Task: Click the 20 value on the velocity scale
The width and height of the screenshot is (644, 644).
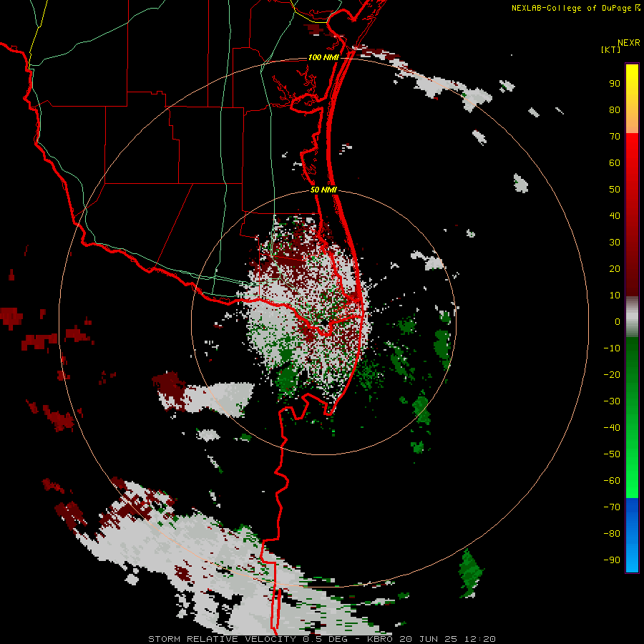Action: [615, 269]
